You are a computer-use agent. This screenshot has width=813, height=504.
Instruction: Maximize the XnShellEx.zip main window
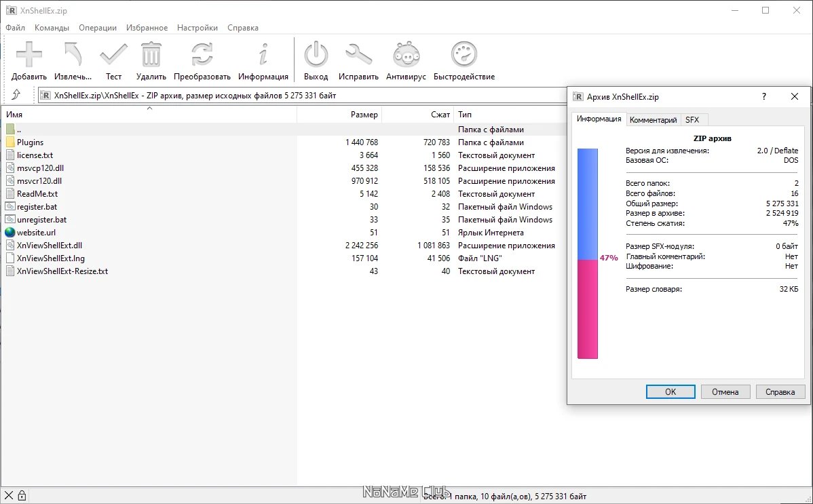tap(765, 10)
